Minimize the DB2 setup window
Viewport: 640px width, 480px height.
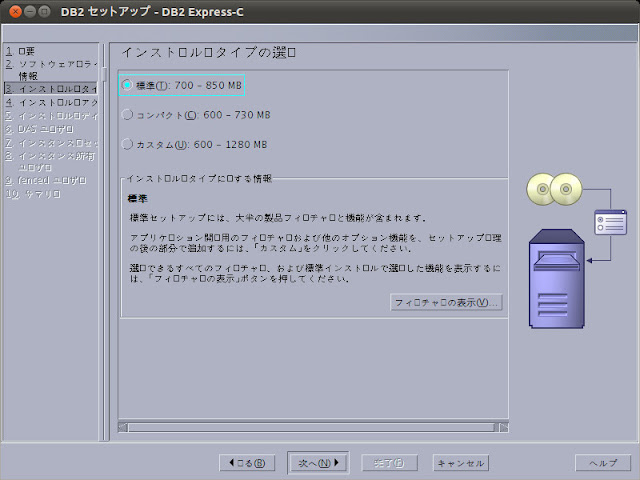click(30, 11)
